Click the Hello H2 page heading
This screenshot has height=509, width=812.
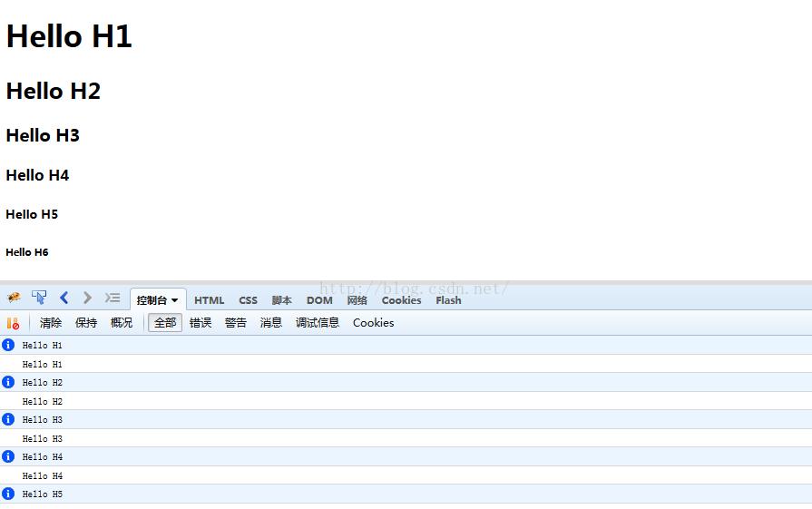coord(54,91)
